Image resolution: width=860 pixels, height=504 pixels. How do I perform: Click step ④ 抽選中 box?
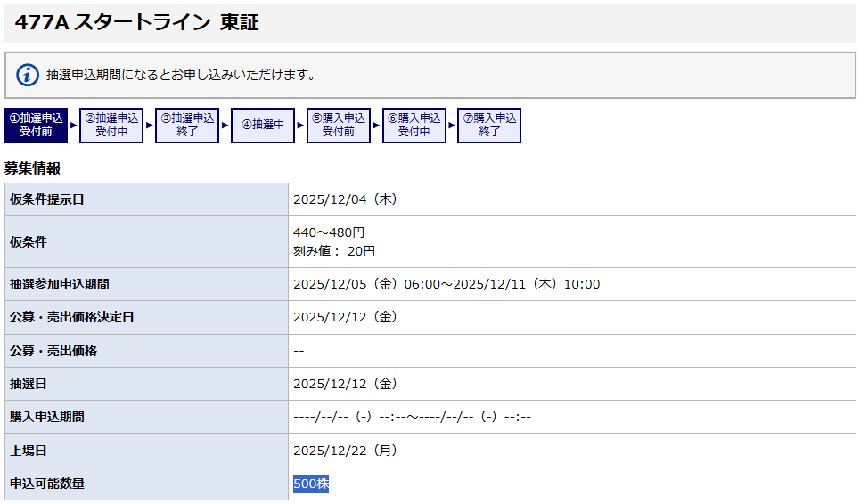tap(263, 125)
